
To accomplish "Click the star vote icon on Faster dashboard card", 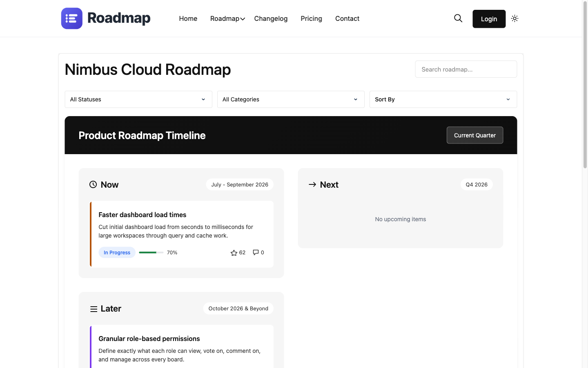I will 234,253.
